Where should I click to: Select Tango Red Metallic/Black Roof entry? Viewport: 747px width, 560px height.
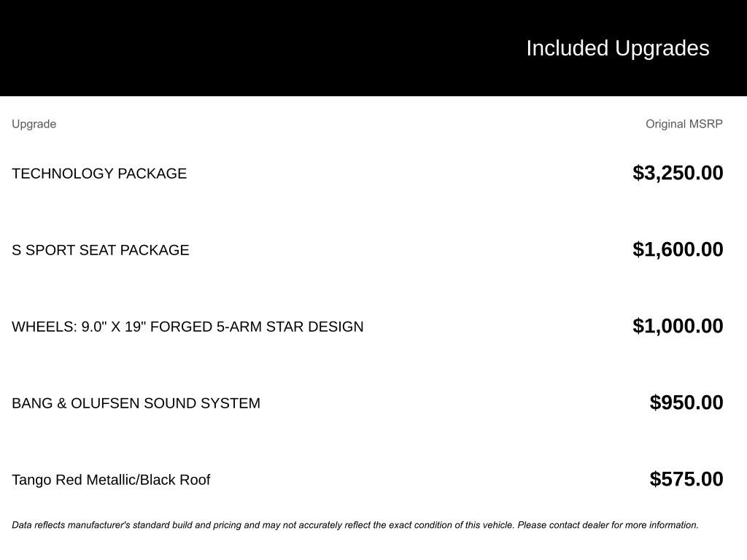111,480
